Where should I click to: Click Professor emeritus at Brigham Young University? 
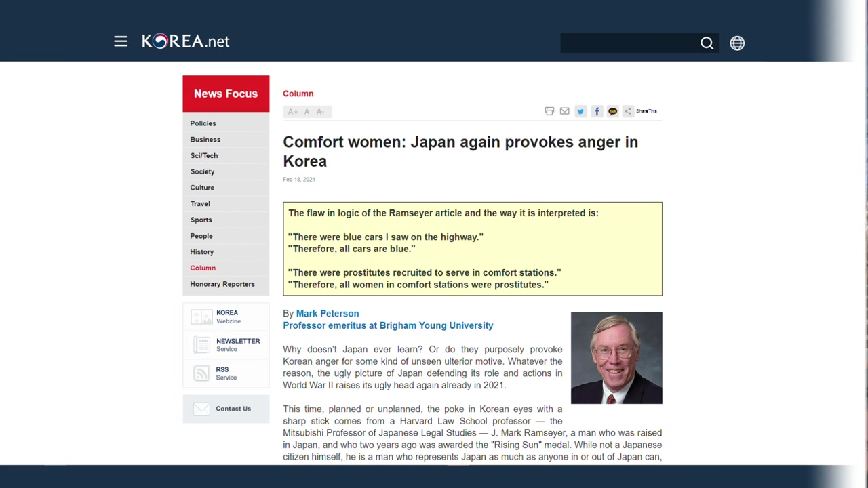click(x=388, y=326)
